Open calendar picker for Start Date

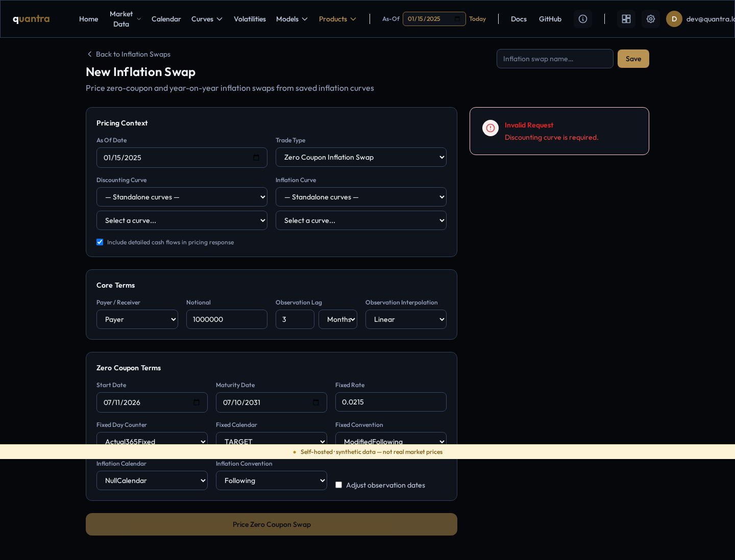point(197,402)
